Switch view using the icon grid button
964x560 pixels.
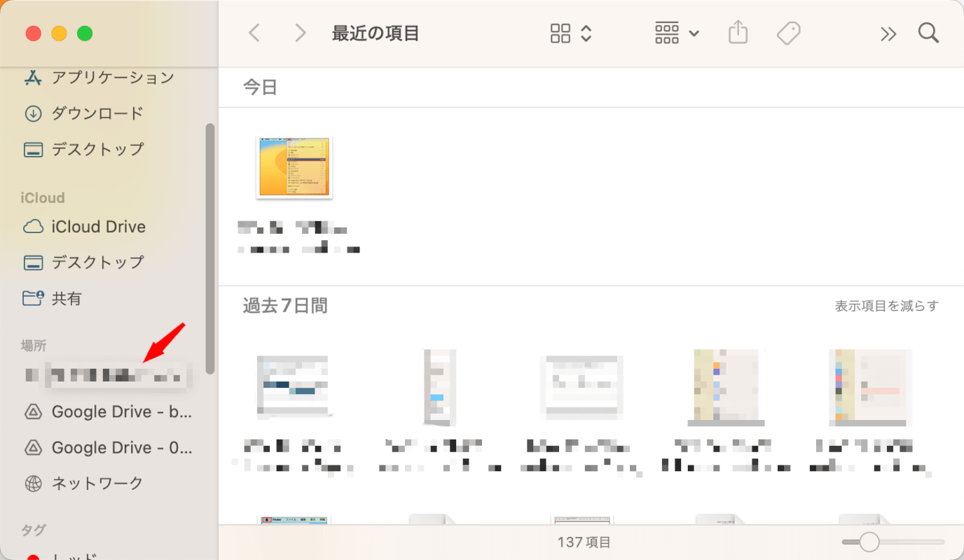click(x=560, y=33)
